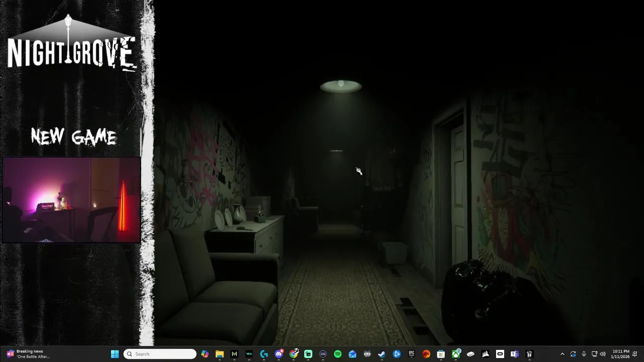Show hidden system tray icons
Viewport: 644px width, 362px height.
pyautogui.click(x=562, y=354)
